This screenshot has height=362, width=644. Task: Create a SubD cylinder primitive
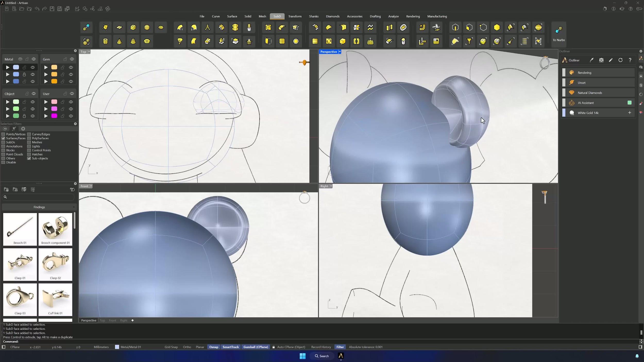[105, 41]
